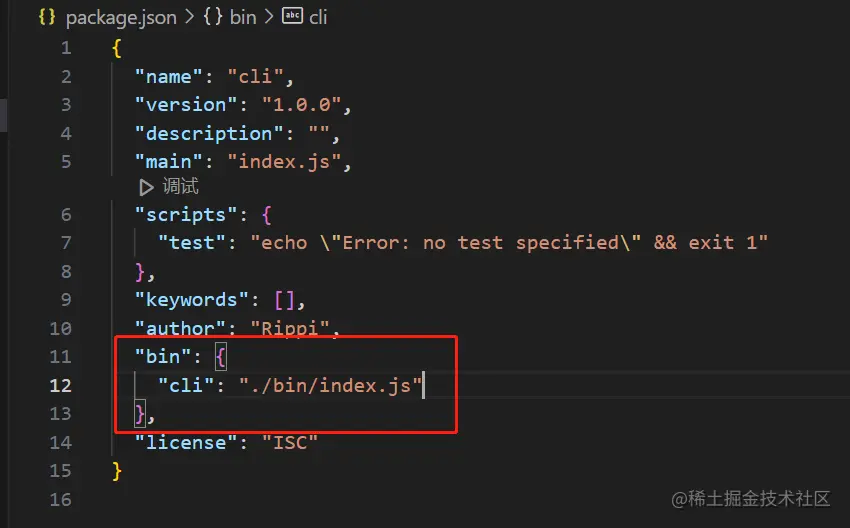Click the empty keywords array brackets
850x528 pixels.
click(x=283, y=300)
